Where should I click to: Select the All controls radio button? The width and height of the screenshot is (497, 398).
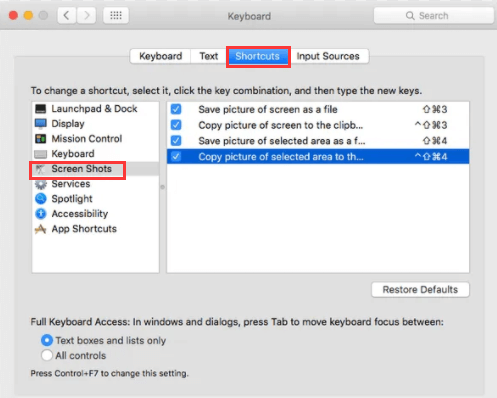(47, 355)
